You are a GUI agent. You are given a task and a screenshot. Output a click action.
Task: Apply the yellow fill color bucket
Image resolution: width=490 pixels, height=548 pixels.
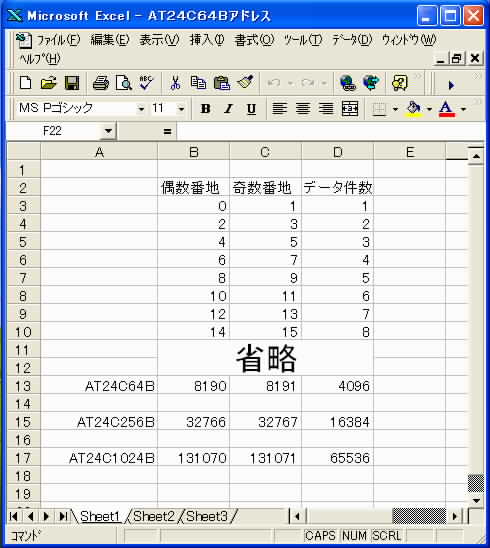(414, 109)
